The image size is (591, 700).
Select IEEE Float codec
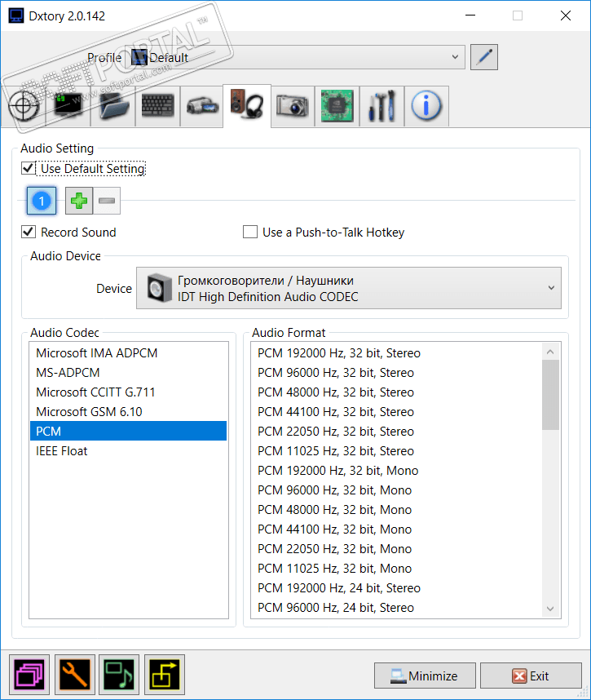coord(128,451)
